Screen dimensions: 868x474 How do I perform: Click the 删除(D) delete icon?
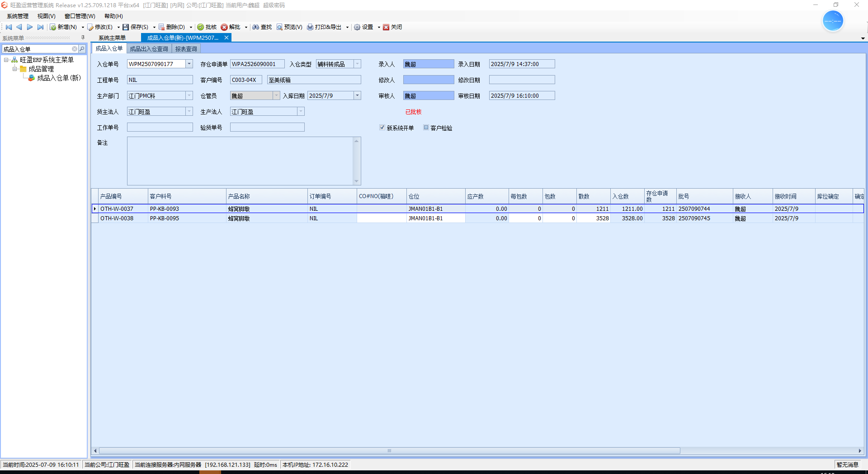(x=161, y=27)
